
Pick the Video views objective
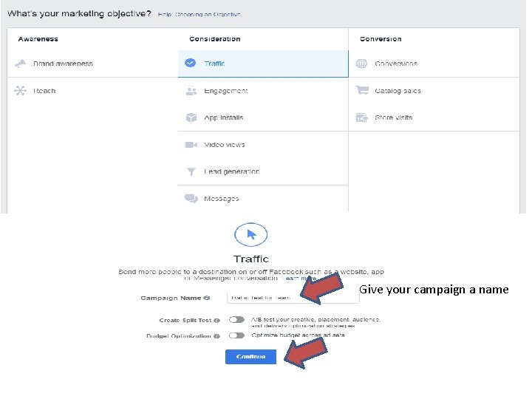[263, 145]
